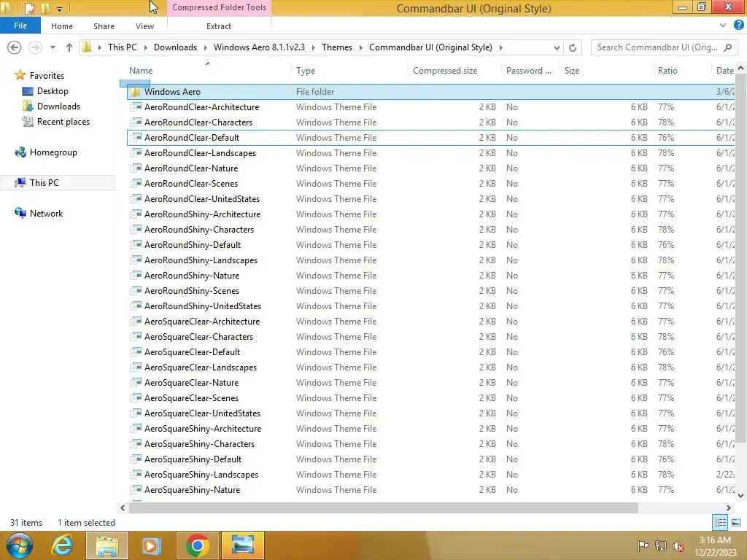Launch Google Chrome from the taskbar
This screenshot has height=560, width=747.
click(197, 545)
